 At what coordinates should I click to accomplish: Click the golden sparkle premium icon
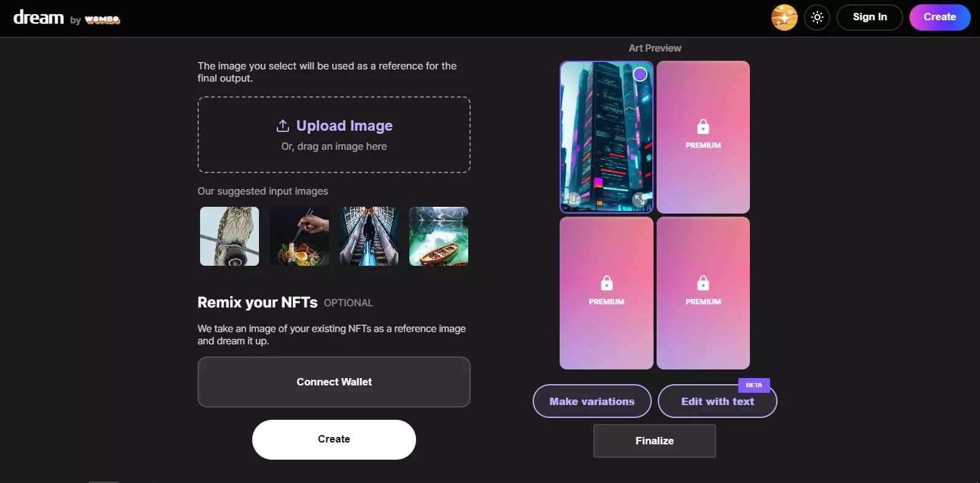784,17
